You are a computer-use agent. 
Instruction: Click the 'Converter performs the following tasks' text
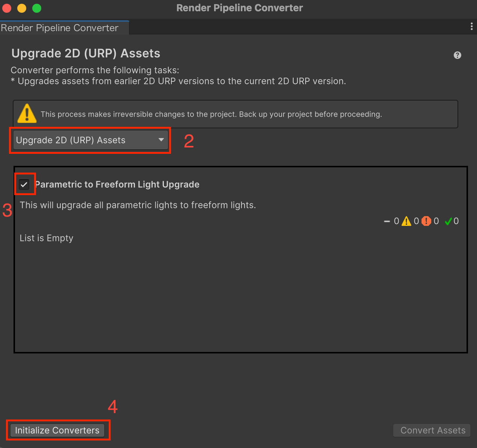pos(95,70)
